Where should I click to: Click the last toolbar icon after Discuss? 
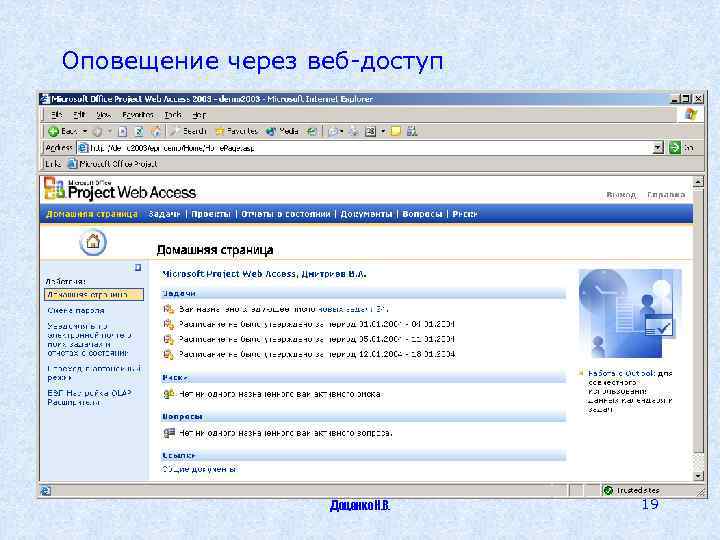[412, 132]
